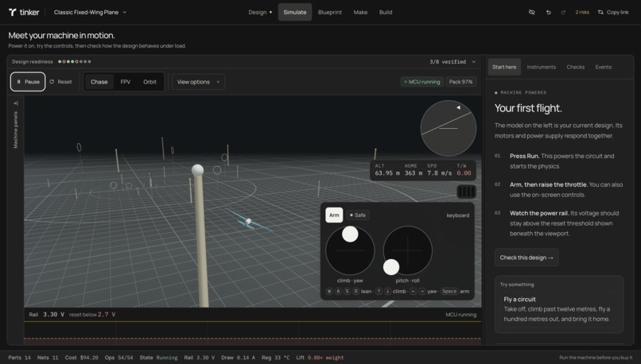
Task: Click Draw 0.14 A in status bar
Action: pos(238,358)
